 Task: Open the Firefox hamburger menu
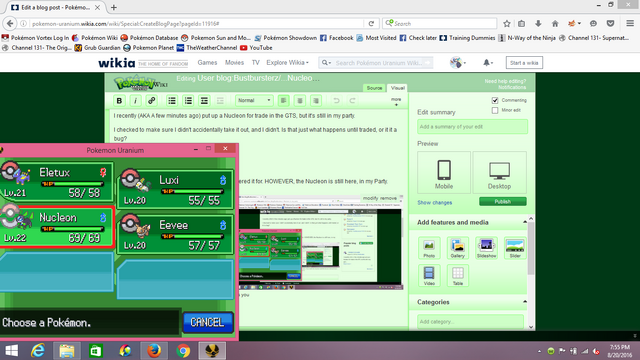point(630,24)
